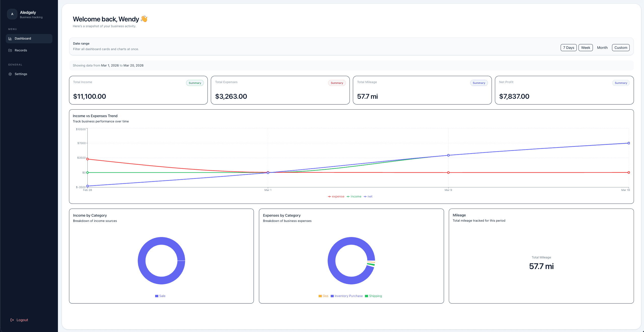Screen dimensions: 644x332
Task: Toggle the Sale series in Income chart legend
Action: [x=160, y=296]
